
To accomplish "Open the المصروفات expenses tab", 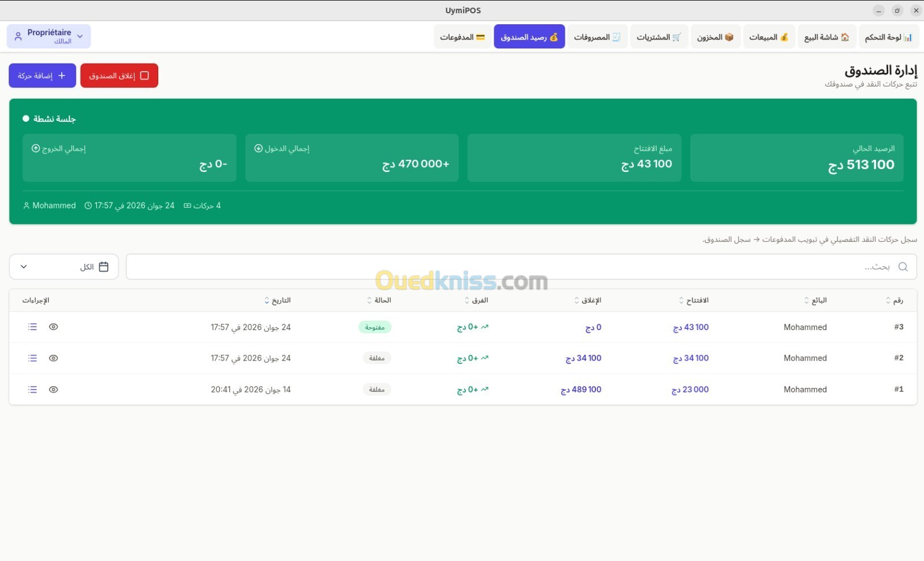I will coord(597,37).
